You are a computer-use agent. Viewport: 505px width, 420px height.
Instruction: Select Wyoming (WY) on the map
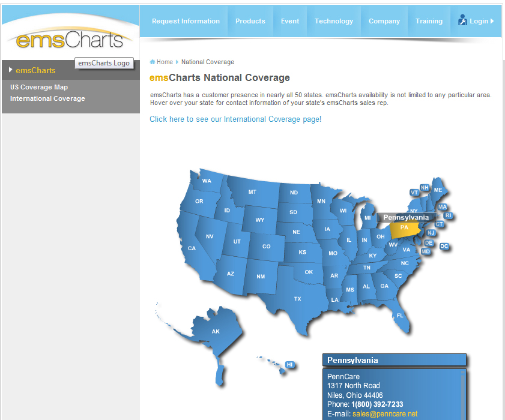click(x=259, y=220)
